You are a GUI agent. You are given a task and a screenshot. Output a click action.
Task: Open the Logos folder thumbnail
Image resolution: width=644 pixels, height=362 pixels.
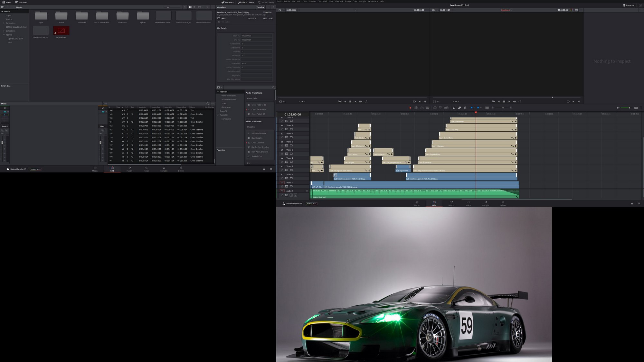[x=41, y=15]
